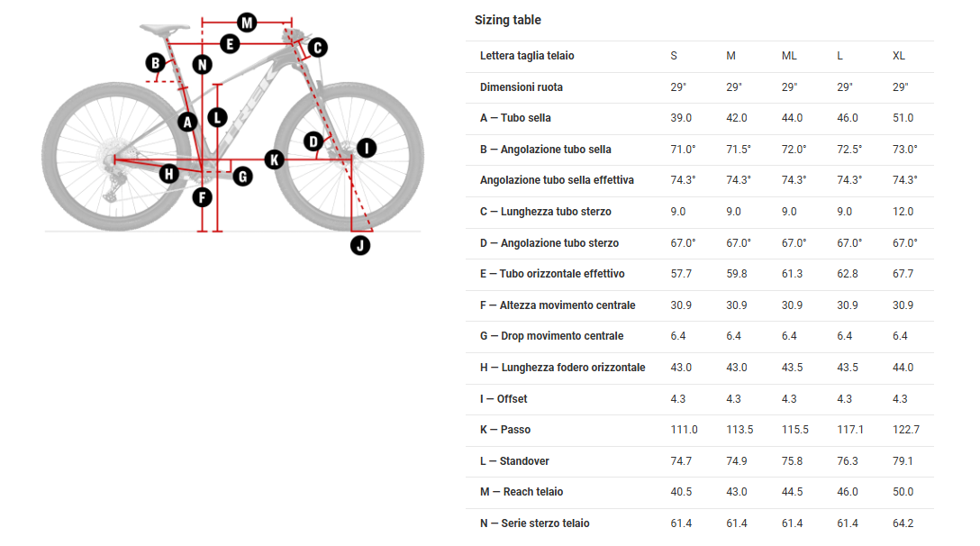The width and height of the screenshot is (980, 546).
Task: Click the Sizing table heading
Action: pyautogui.click(x=508, y=20)
